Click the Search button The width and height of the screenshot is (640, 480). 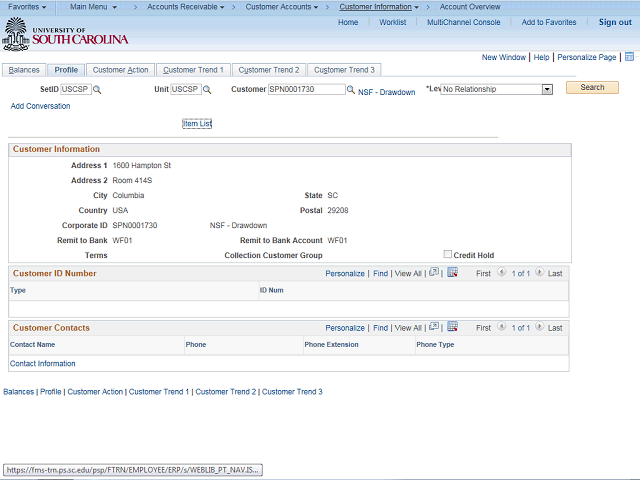pyautogui.click(x=592, y=87)
